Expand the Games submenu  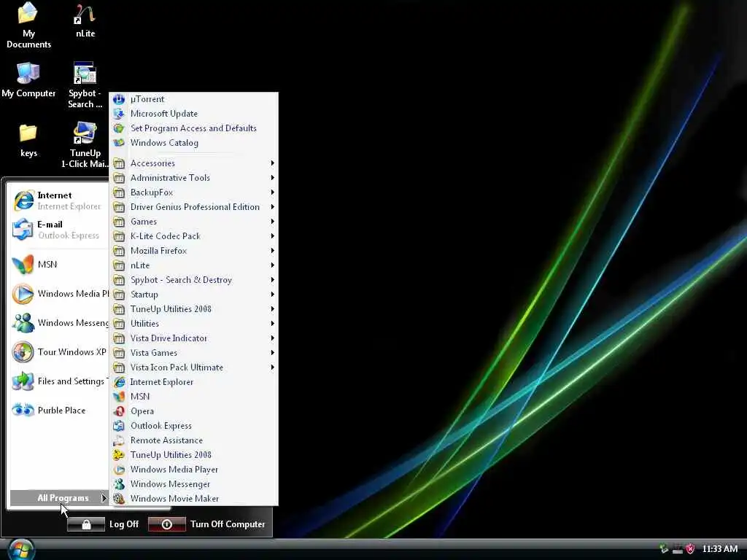point(194,222)
